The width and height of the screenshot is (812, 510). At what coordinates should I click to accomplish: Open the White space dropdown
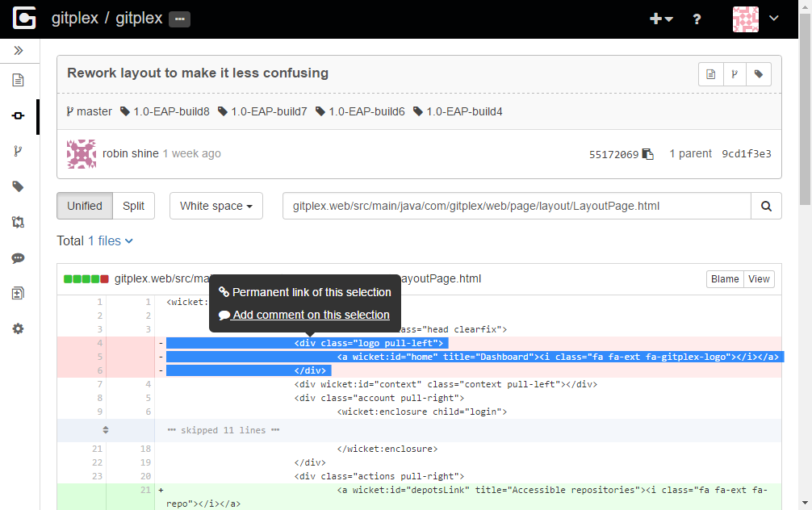coord(216,206)
